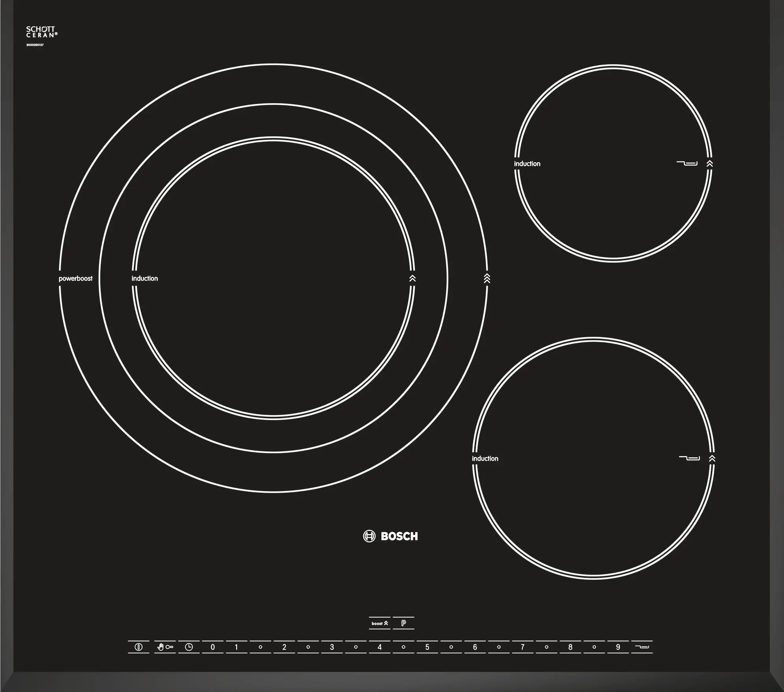Tap the double chevron on the powerboost outer ring

click(487, 278)
